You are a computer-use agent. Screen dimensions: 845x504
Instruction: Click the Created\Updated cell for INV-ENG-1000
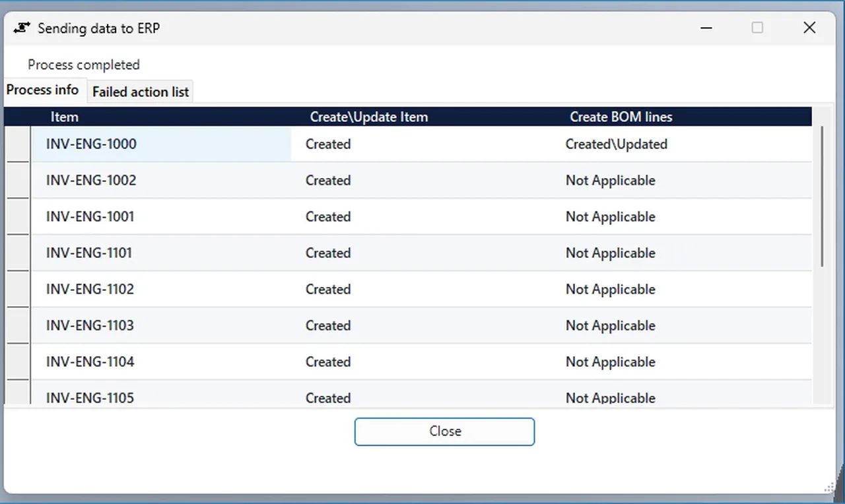681,144
